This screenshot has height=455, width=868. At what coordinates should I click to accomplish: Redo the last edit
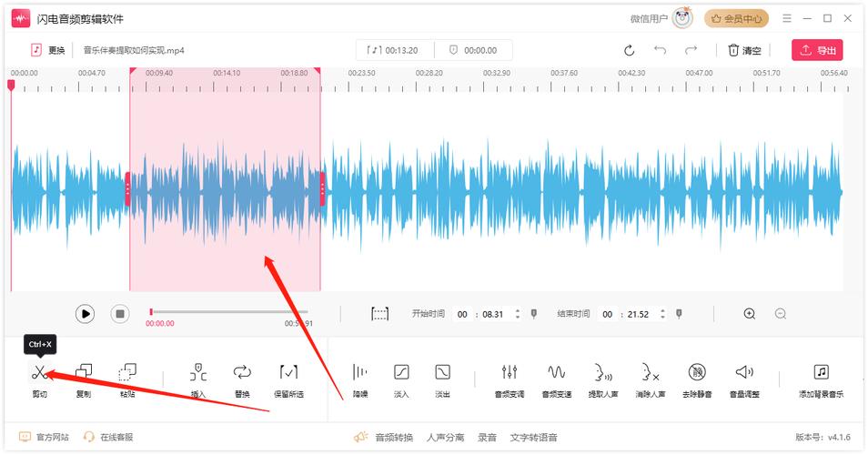pos(691,50)
